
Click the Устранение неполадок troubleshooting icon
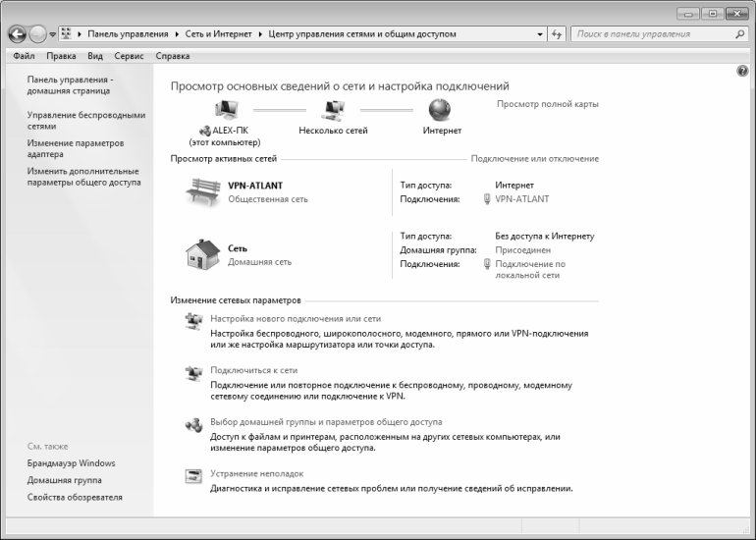click(x=193, y=477)
